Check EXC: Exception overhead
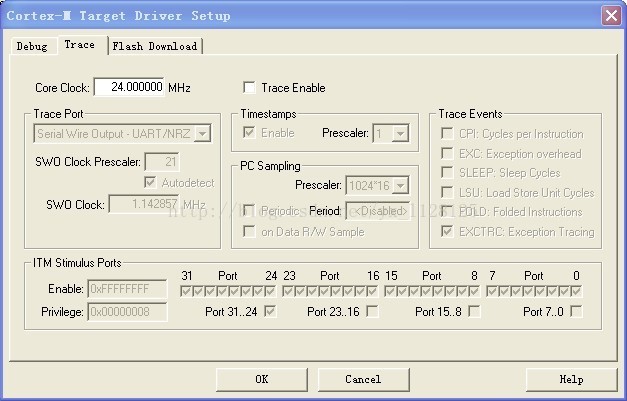627x401 pixels. click(x=447, y=153)
